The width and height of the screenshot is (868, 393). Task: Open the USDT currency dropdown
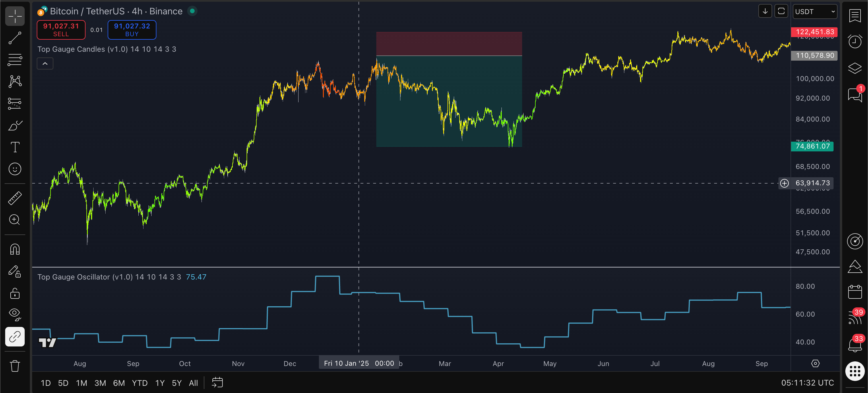[815, 11]
